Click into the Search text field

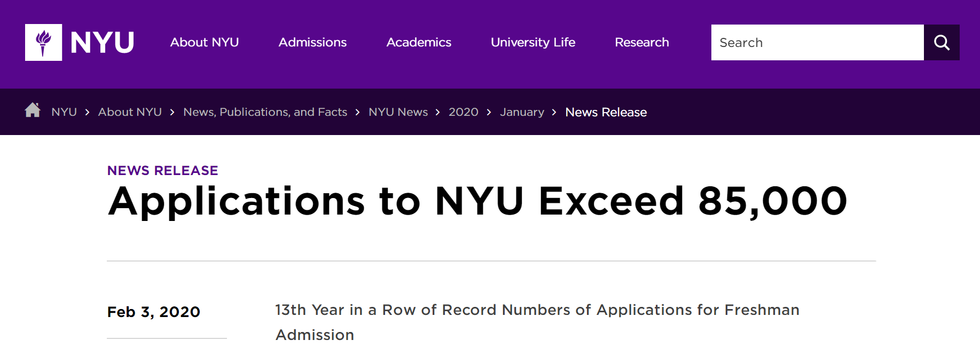[817, 43]
